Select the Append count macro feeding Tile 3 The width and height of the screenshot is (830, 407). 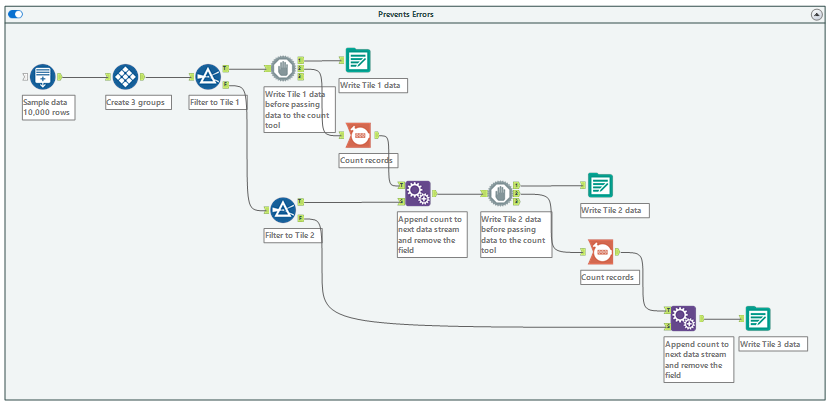[683, 319]
